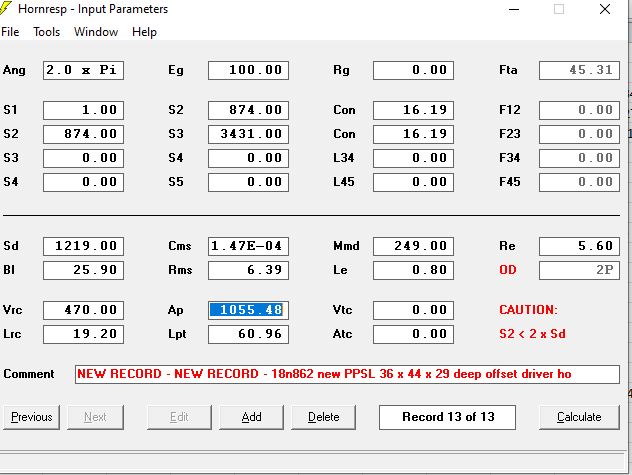Click the Lpt field showing 60.96
This screenshot has height=475, width=632.
[248, 334]
